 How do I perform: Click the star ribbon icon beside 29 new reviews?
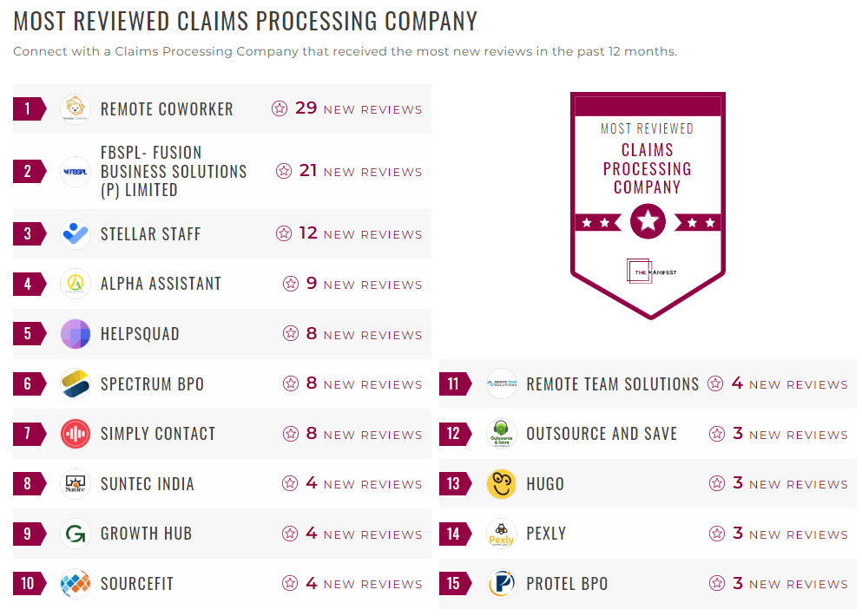tap(280, 108)
